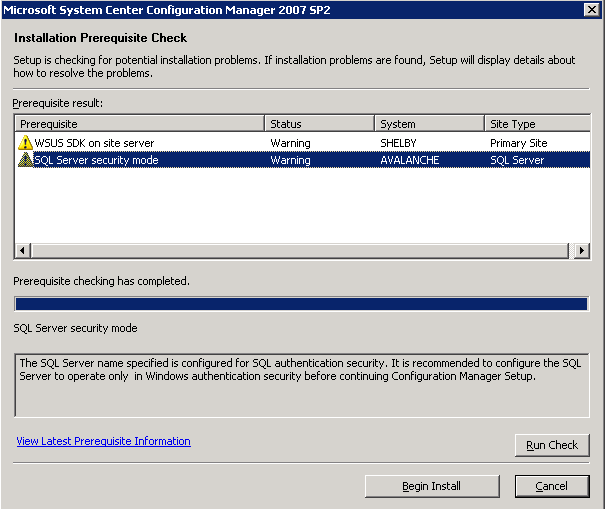Screen dimensions: 605x509
Task: Click the completed prerequisite progress bar
Action: (x=302, y=304)
